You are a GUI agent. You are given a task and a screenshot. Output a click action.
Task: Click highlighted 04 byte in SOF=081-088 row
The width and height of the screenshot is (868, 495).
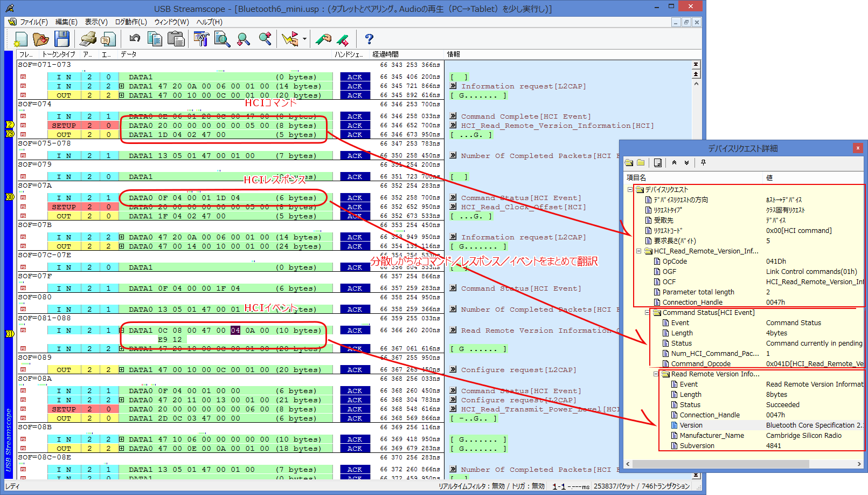[x=235, y=330]
